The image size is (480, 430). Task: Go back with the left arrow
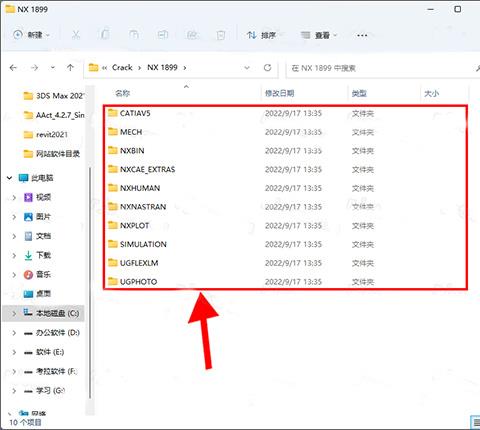tap(13, 68)
